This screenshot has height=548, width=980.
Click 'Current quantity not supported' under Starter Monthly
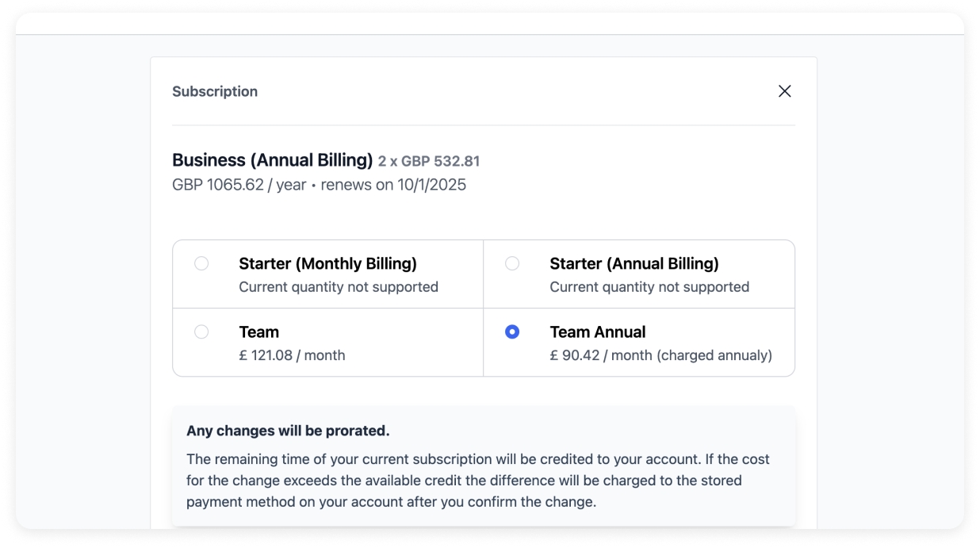point(338,287)
